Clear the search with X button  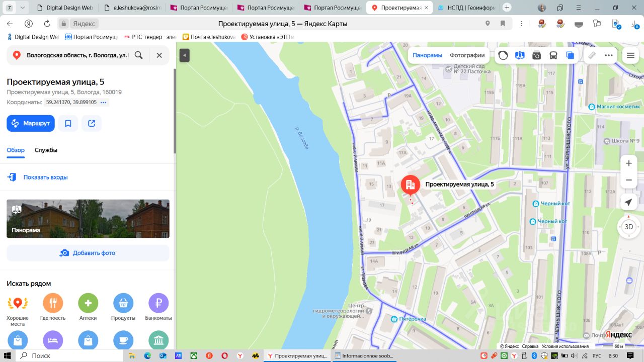point(159,55)
